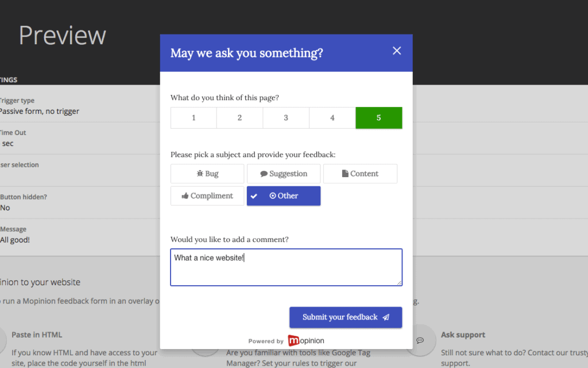Choose the Suggestion subject option
This screenshot has height=368, width=588.
pos(284,174)
